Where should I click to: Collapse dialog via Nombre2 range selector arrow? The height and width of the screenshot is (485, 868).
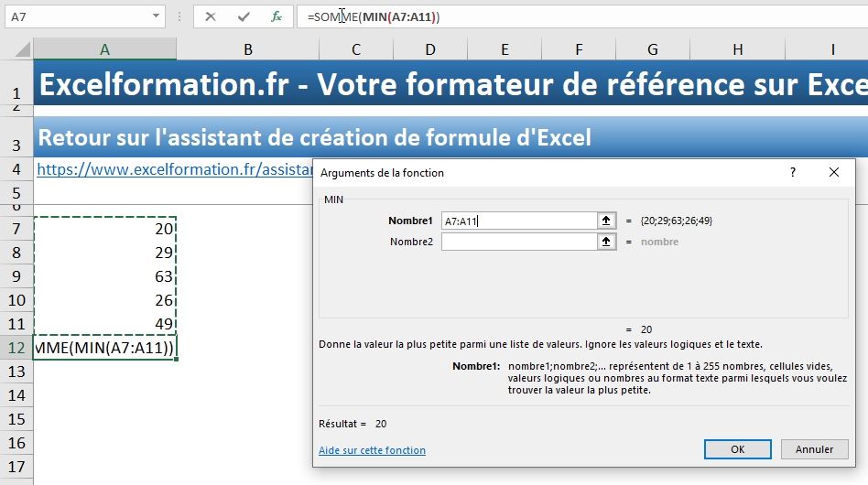click(x=606, y=242)
